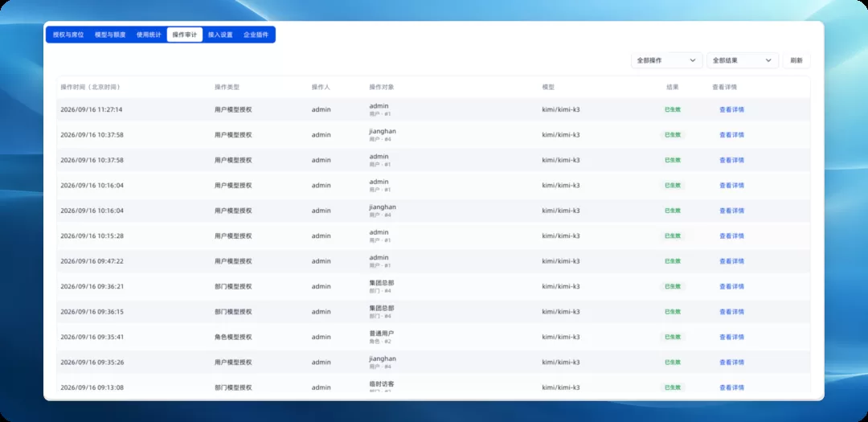Click kimi/kimi-k3 in the 09:36:15 row
Viewport: 868px width, 422px height.
coord(561,312)
